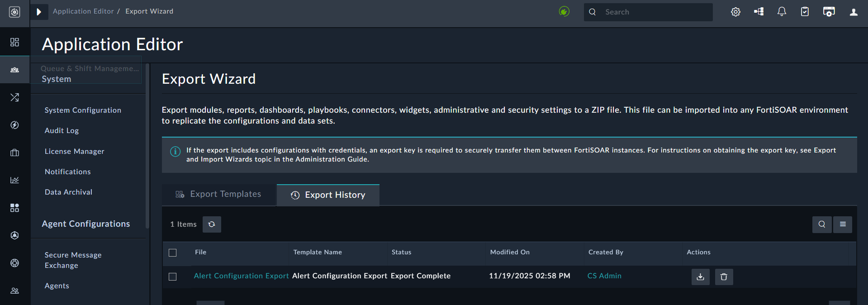868x305 pixels.
Task: Click the grid search magnifier button
Action: pos(822,224)
